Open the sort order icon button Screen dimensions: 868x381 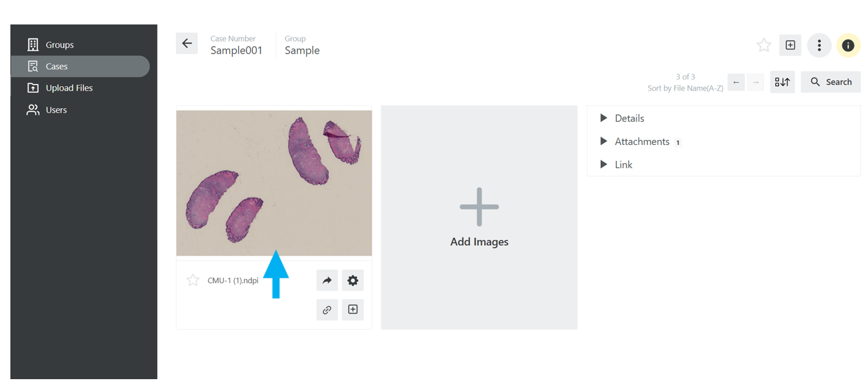pos(782,82)
